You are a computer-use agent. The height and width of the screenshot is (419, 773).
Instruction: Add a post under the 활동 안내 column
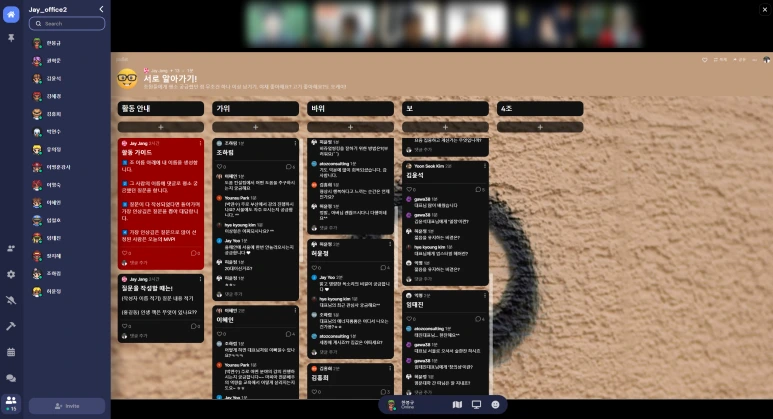tap(161, 127)
